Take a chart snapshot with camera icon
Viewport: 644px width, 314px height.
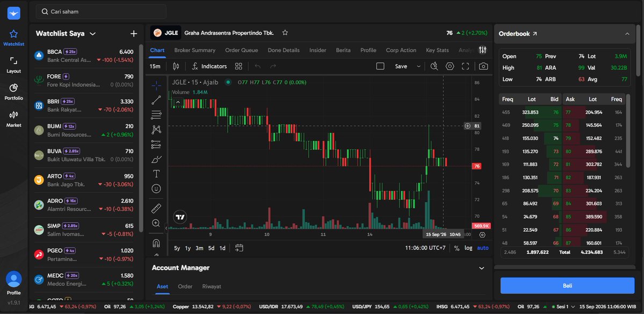(483, 66)
